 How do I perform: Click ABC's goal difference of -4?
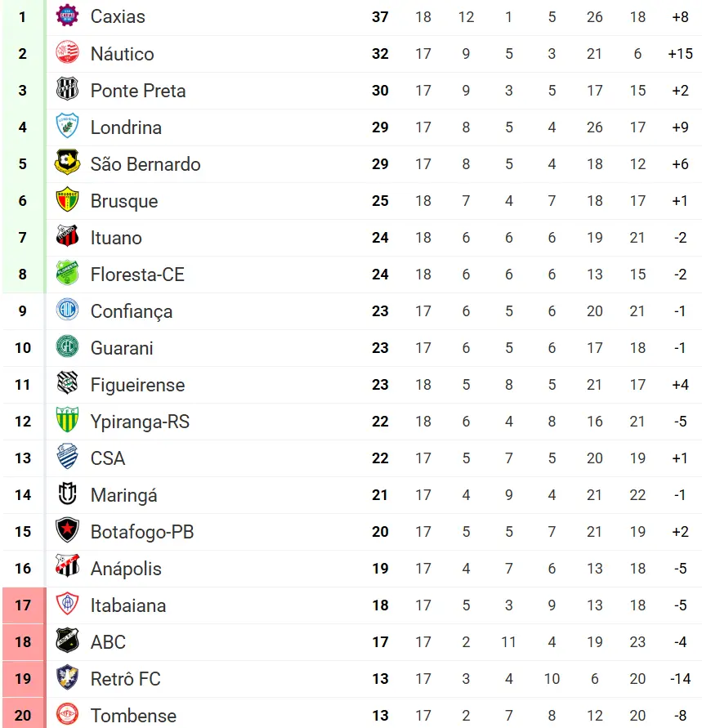[x=680, y=642]
